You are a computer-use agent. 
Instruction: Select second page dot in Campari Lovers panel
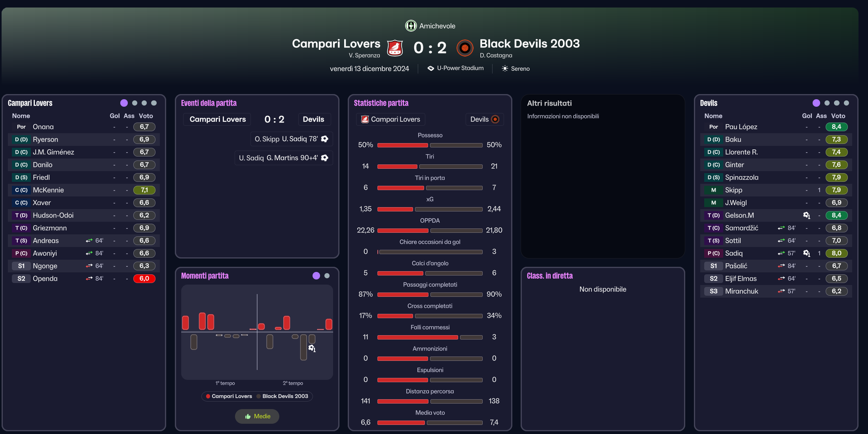coord(135,103)
